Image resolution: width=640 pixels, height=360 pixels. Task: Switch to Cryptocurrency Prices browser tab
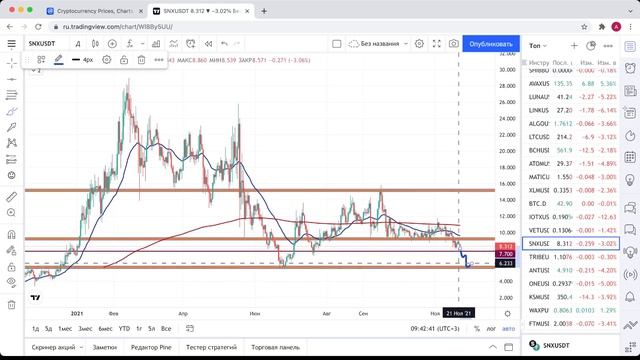click(x=95, y=11)
